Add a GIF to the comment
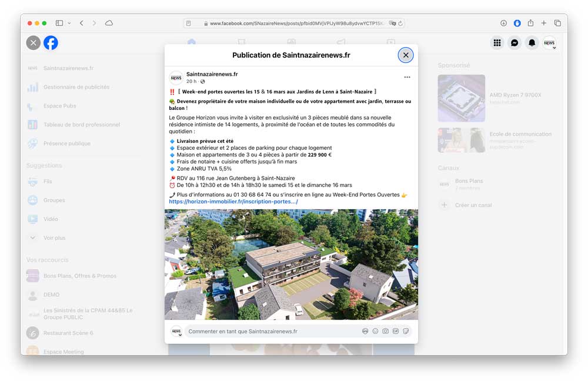Viewport: 588px width, 382px height. [395, 331]
